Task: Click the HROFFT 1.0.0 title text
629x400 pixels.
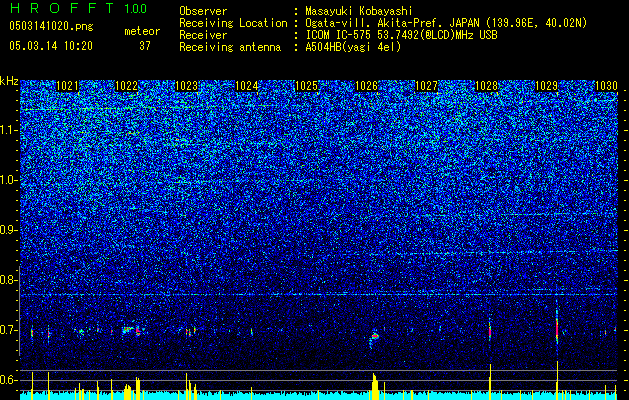Action: (79, 8)
